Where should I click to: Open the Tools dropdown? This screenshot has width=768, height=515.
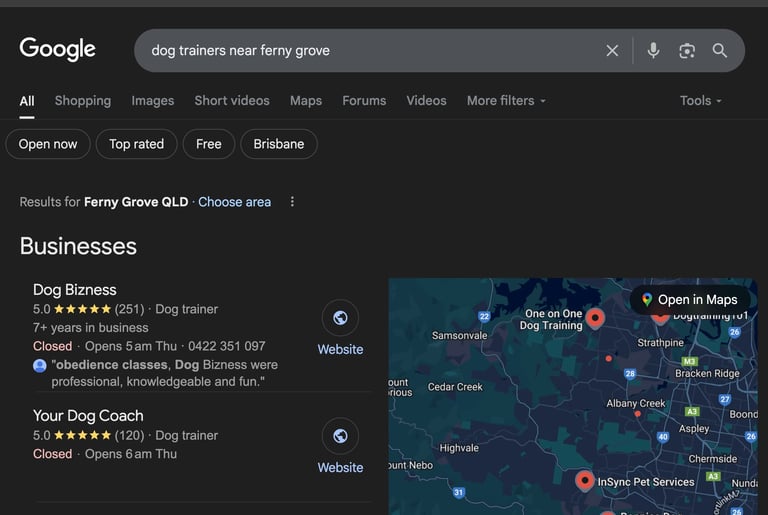tap(700, 101)
